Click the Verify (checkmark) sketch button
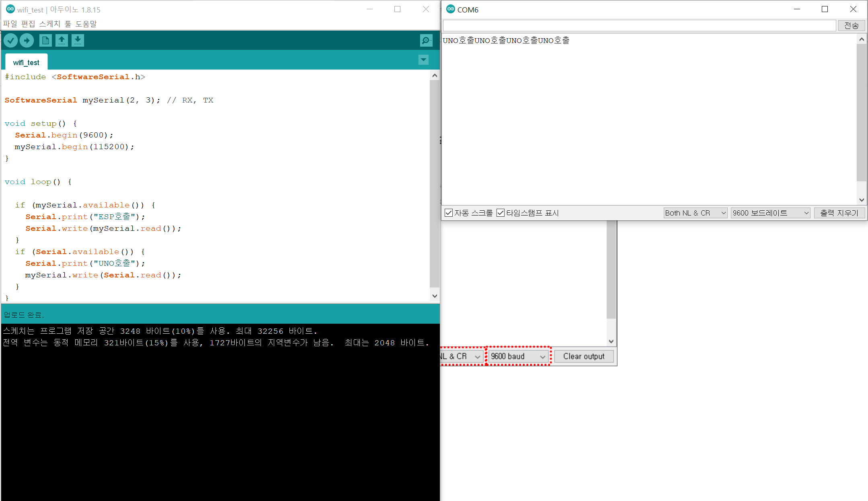The image size is (868, 501). click(x=11, y=40)
